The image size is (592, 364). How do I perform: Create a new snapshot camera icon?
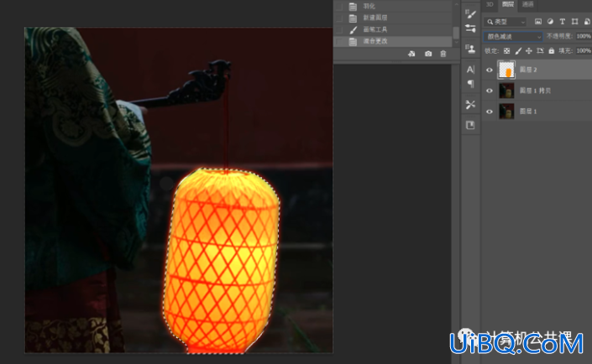427,54
